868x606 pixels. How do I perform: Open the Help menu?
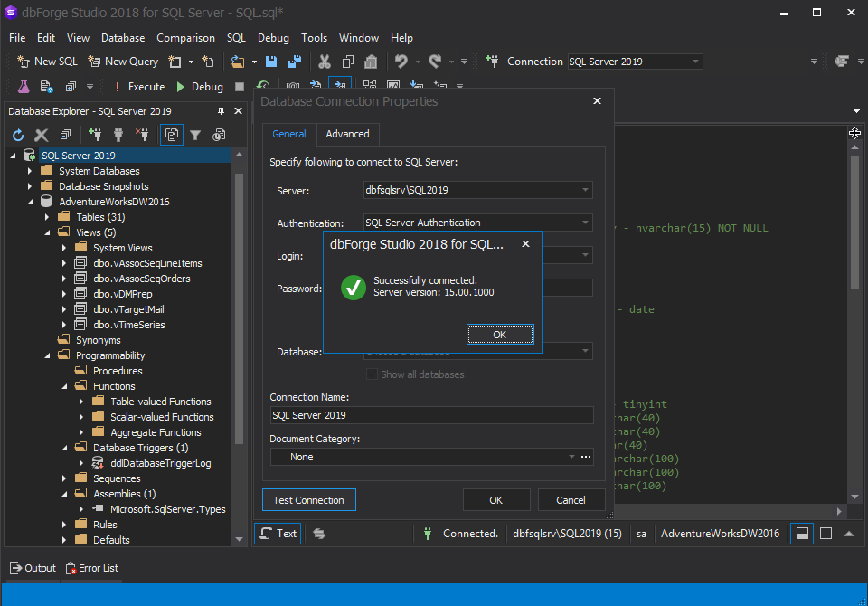401,38
